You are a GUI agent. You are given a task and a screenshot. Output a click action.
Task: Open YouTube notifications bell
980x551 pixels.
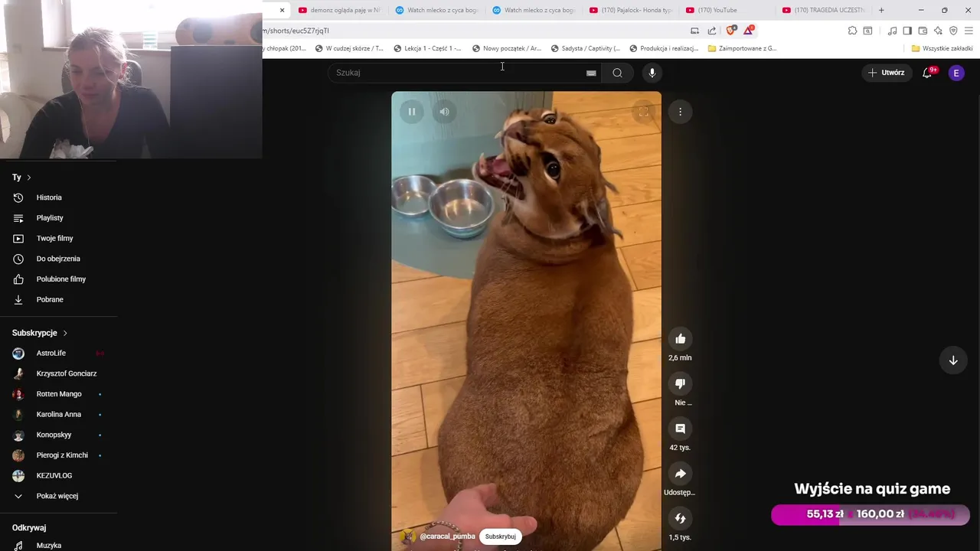927,73
